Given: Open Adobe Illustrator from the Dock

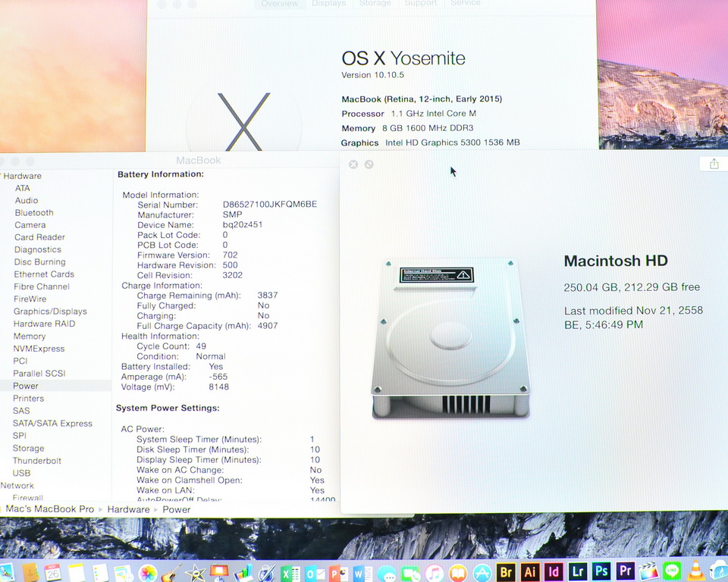Looking at the screenshot, I should coord(530,571).
